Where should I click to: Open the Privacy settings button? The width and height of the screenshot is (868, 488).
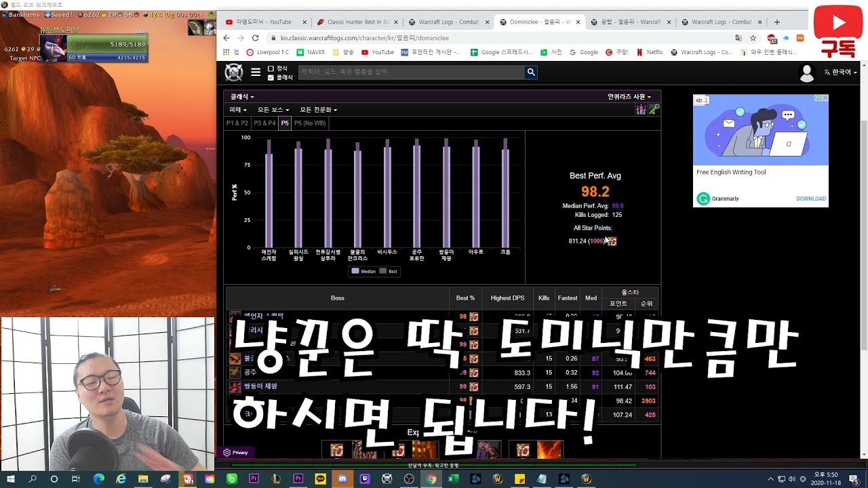[x=236, y=452]
